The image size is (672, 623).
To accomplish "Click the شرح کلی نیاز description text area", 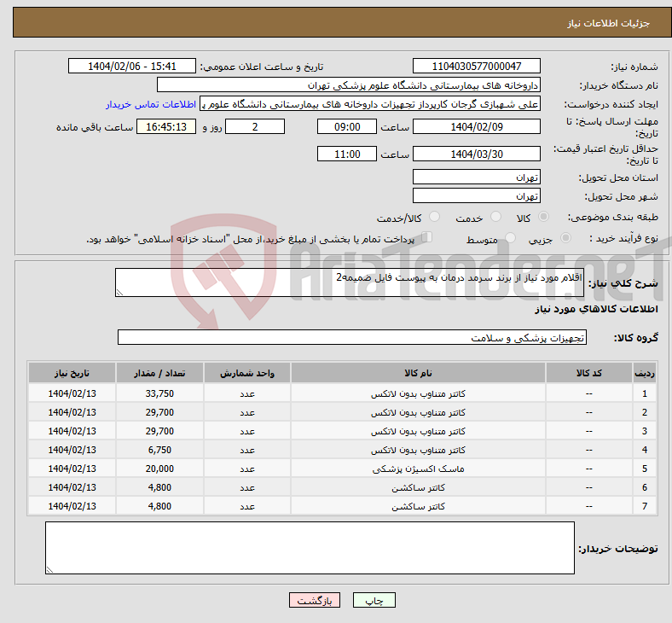I will (x=350, y=282).
